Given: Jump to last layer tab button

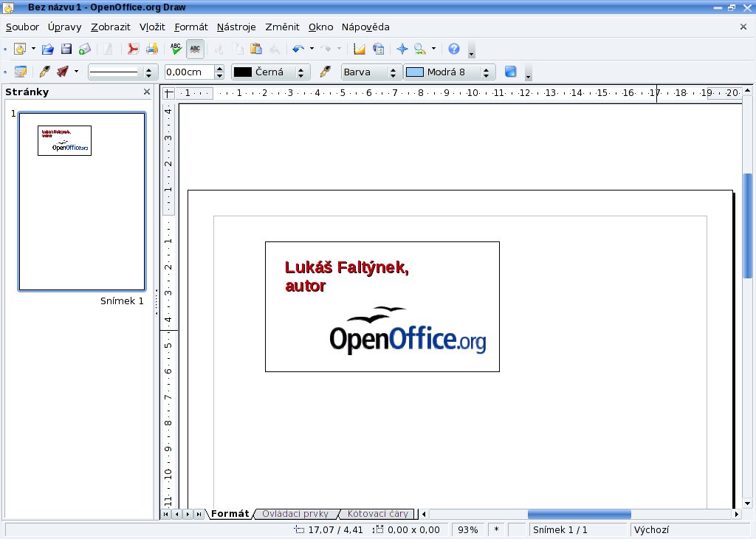Looking at the screenshot, I should coord(199,515).
